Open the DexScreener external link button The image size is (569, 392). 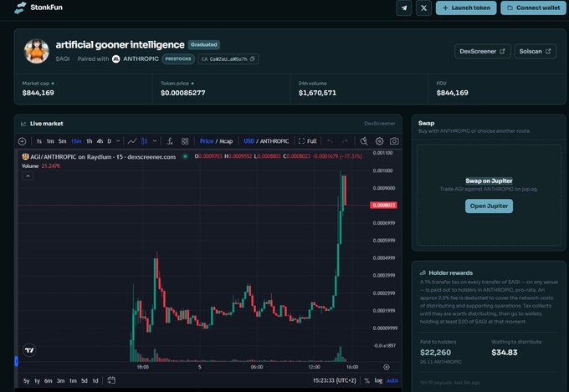tap(482, 52)
